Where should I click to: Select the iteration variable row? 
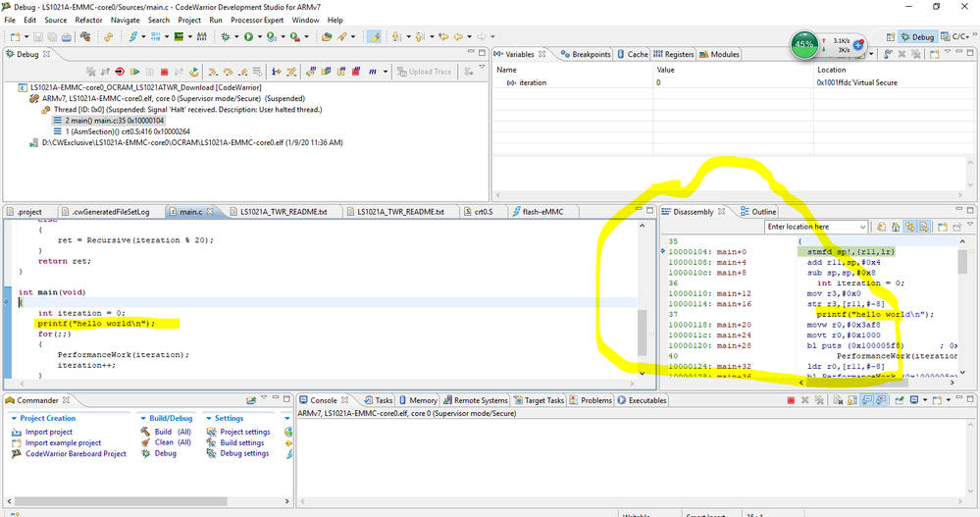point(733,82)
